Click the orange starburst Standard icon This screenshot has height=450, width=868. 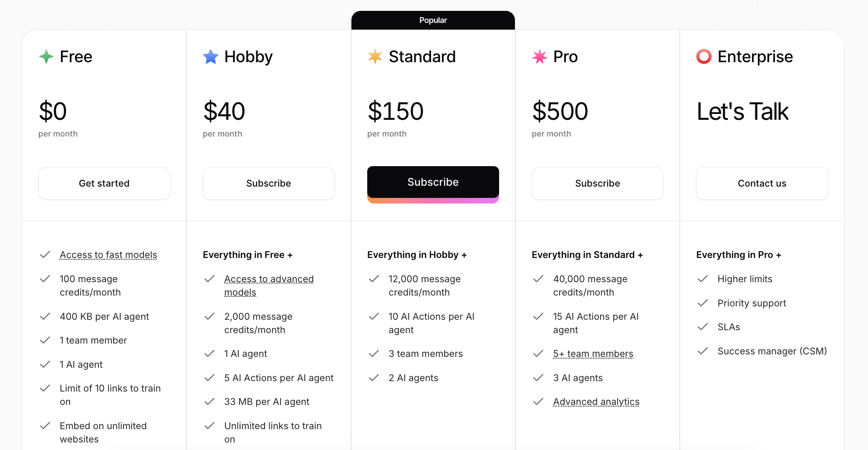pos(375,56)
